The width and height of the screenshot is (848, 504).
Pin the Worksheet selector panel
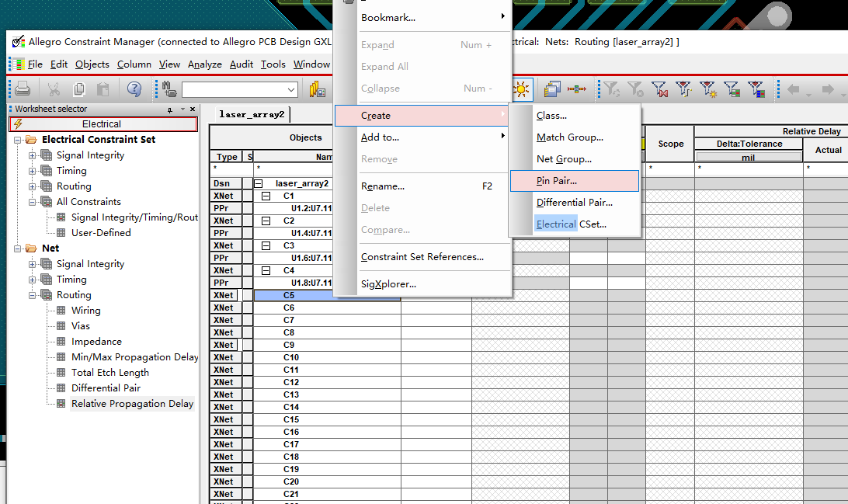[170, 109]
